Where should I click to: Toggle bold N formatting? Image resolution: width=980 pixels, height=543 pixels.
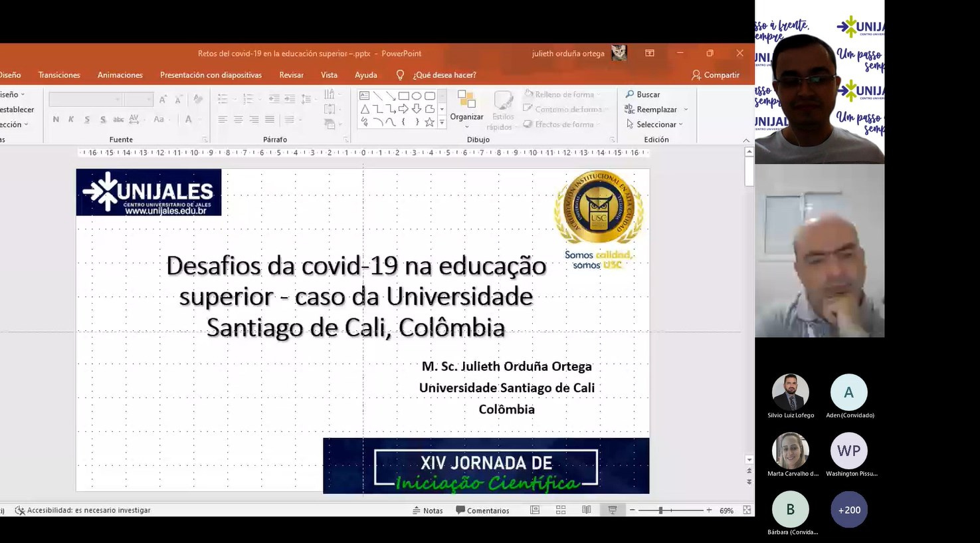[x=56, y=120]
